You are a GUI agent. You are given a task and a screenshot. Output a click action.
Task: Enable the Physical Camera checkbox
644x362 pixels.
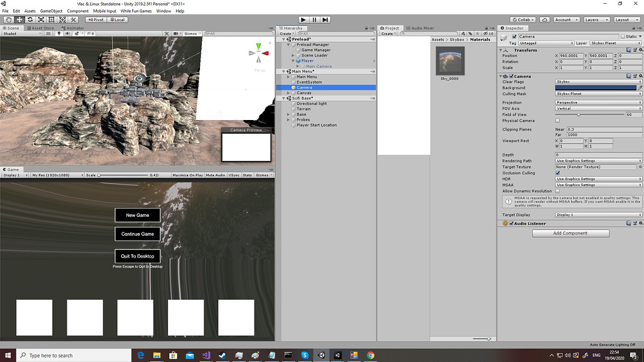[x=557, y=121]
